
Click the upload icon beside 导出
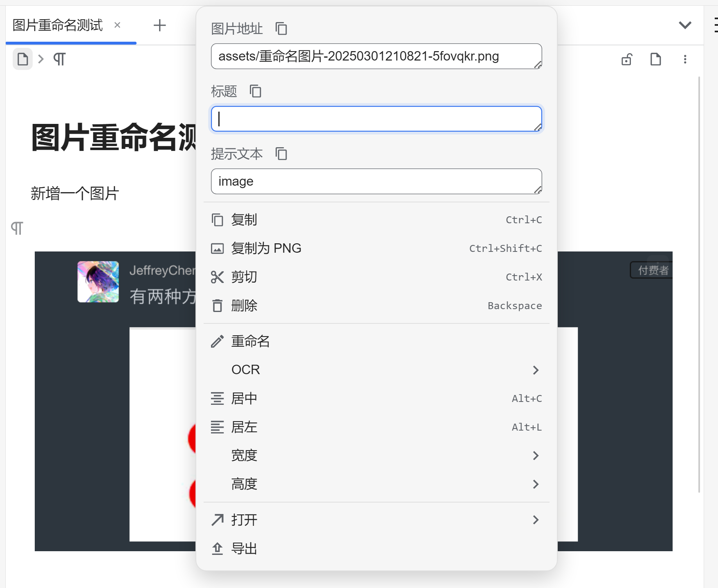[217, 549]
